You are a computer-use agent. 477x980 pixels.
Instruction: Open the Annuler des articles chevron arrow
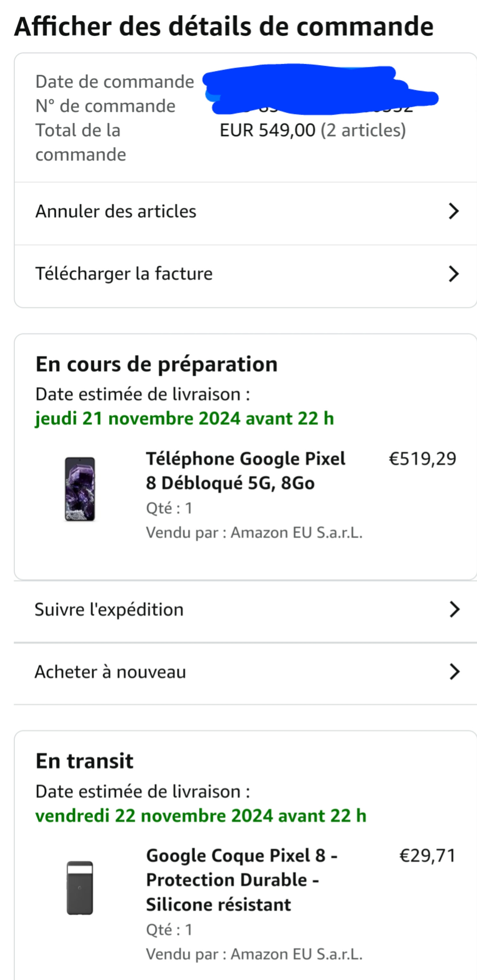453,211
